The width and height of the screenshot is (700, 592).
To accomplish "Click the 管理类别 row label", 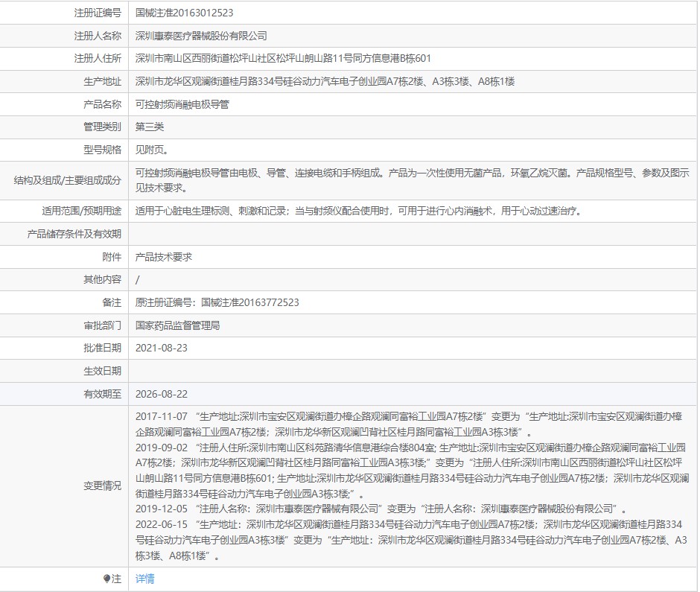I will [x=102, y=127].
